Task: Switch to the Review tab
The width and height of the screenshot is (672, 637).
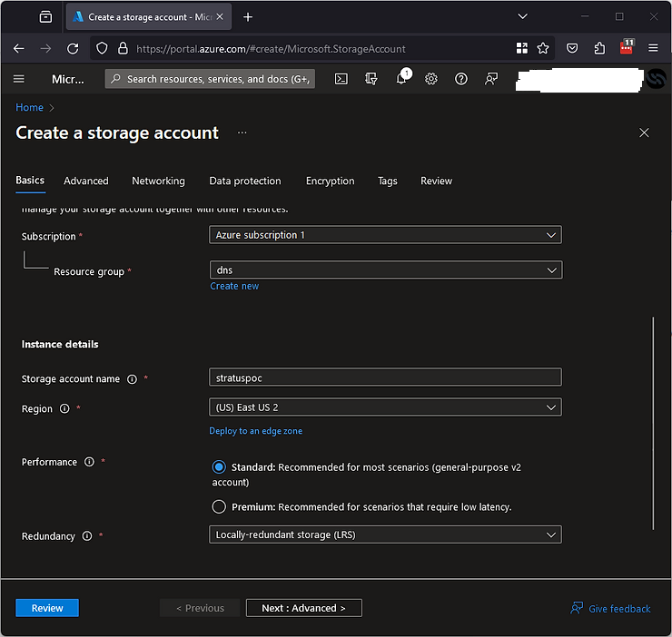Action: point(436,181)
